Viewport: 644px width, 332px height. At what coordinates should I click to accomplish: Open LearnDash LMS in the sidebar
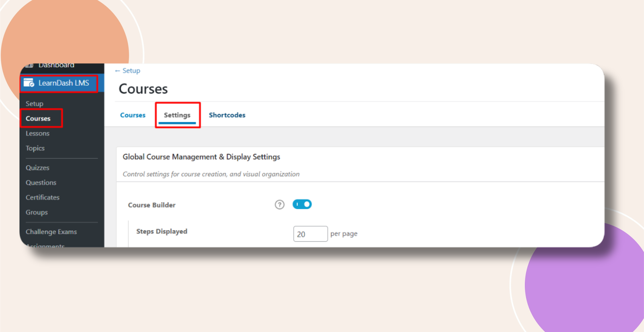pos(62,83)
